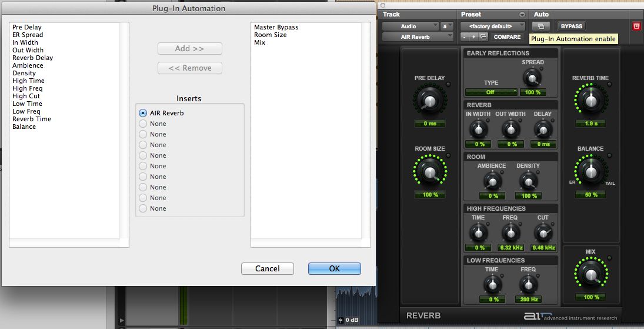Click the preset minus button
Viewport: 644px width, 329px height.
click(464, 37)
